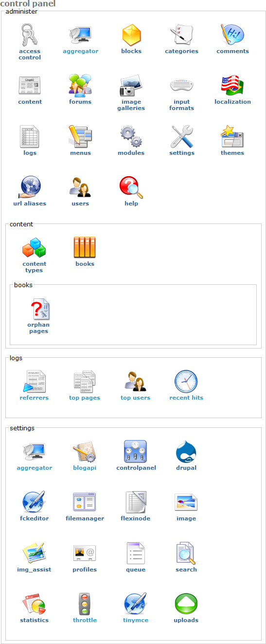Open the help lifebuoy icon

pyautogui.click(x=131, y=187)
